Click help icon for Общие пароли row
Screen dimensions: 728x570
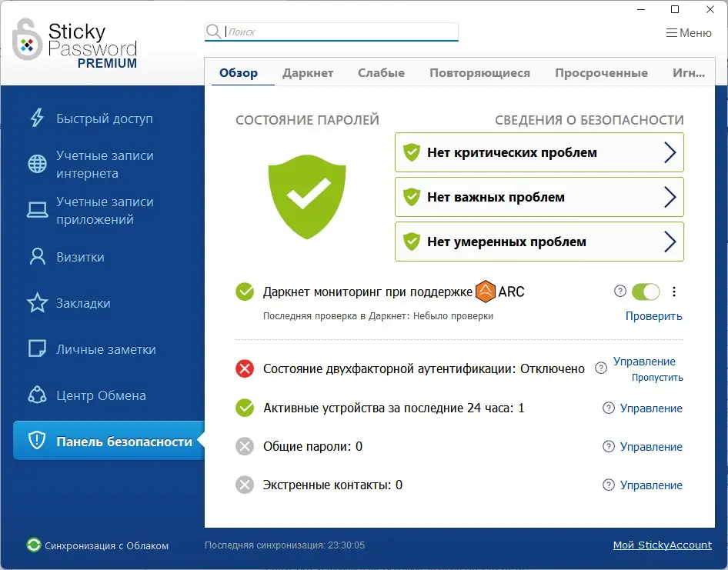click(608, 446)
